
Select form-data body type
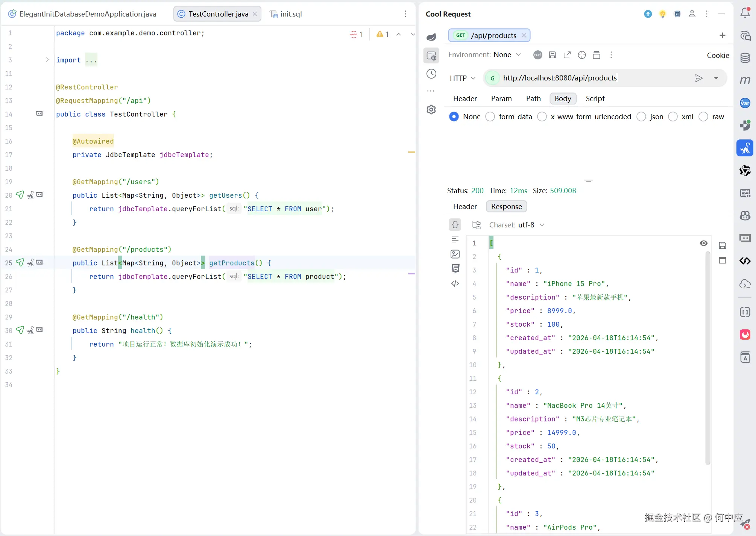click(x=490, y=117)
